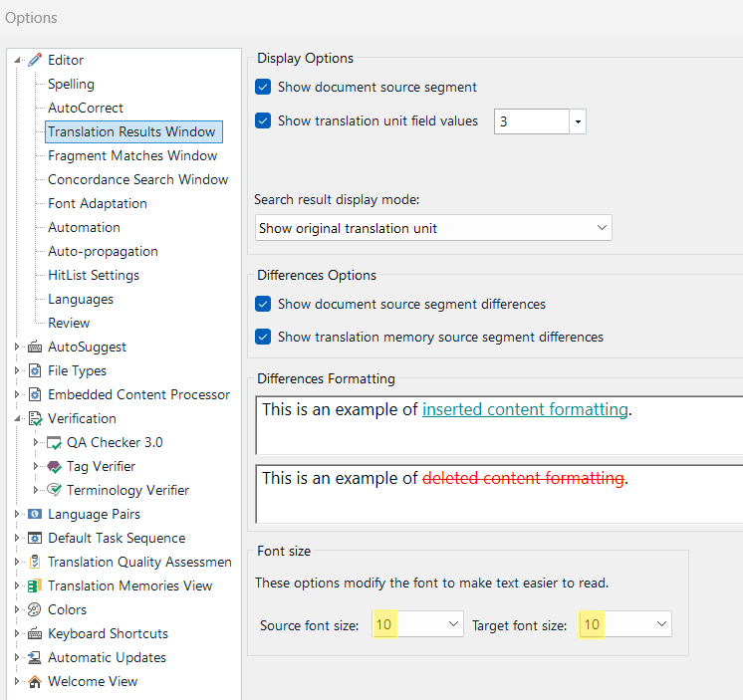Toggle Show translation unit field values checkbox
Screen dimensions: 743x700
[x=263, y=120]
